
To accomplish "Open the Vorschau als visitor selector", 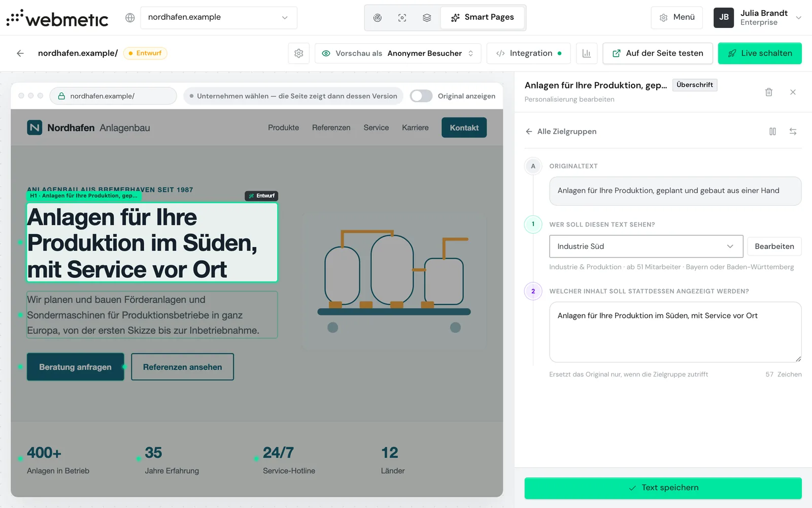I will pyautogui.click(x=397, y=53).
